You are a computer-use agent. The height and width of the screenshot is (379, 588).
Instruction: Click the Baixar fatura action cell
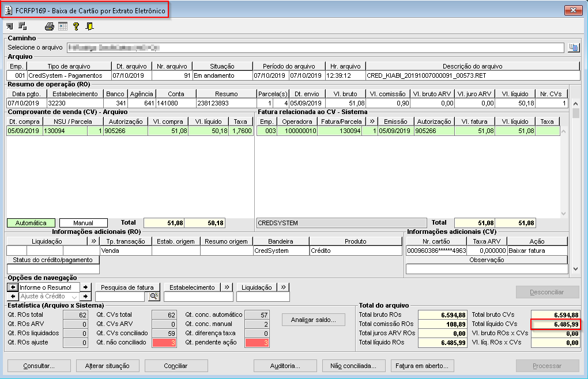pyautogui.click(x=537, y=251)
